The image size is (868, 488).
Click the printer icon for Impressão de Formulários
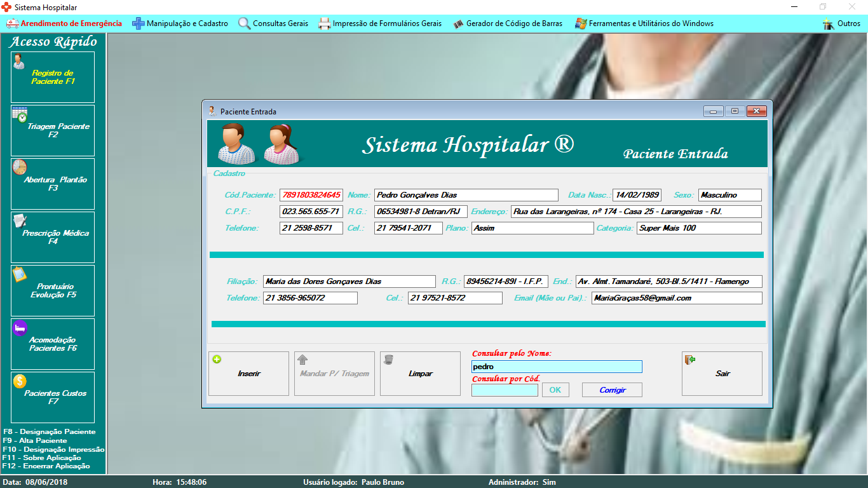(324, 24)
